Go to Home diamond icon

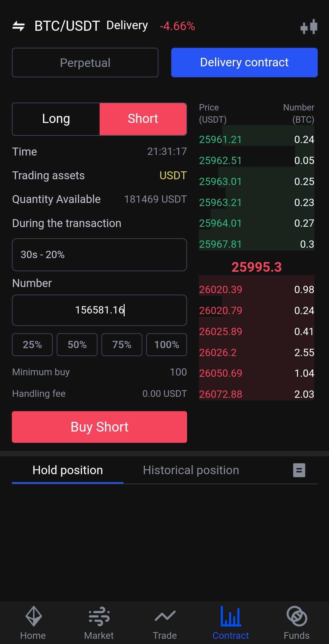coord(33,616)
